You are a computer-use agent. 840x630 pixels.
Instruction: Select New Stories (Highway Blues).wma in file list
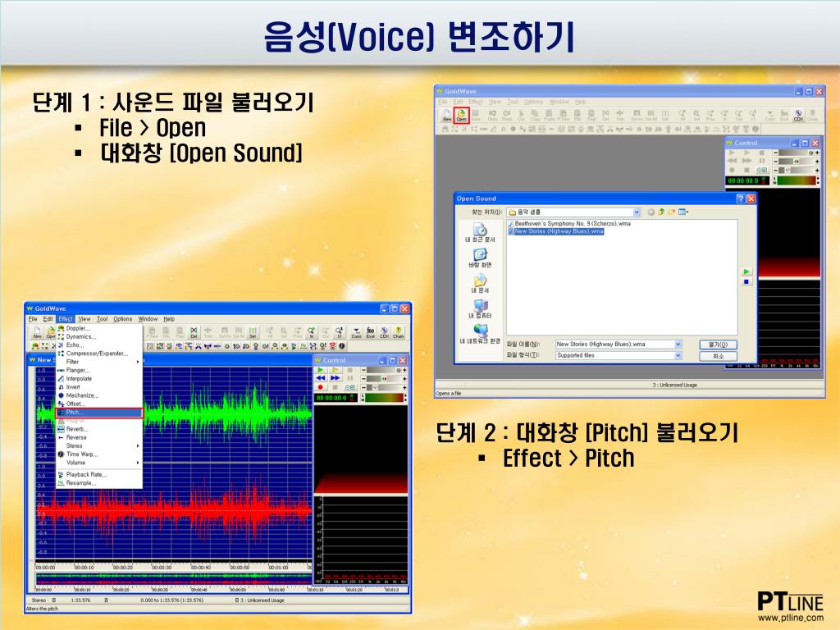tap(556, 231)
